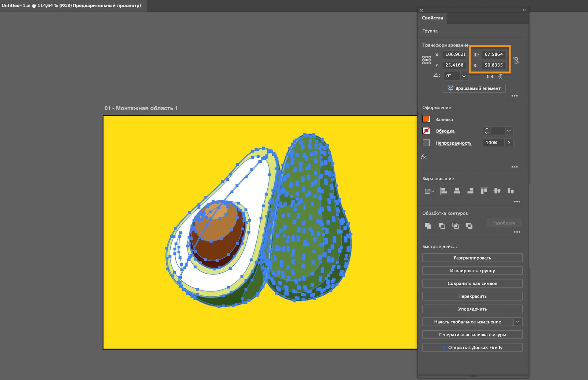
Task: Click the height В value field
Action: pyautogui.click(x=494, y=65)
